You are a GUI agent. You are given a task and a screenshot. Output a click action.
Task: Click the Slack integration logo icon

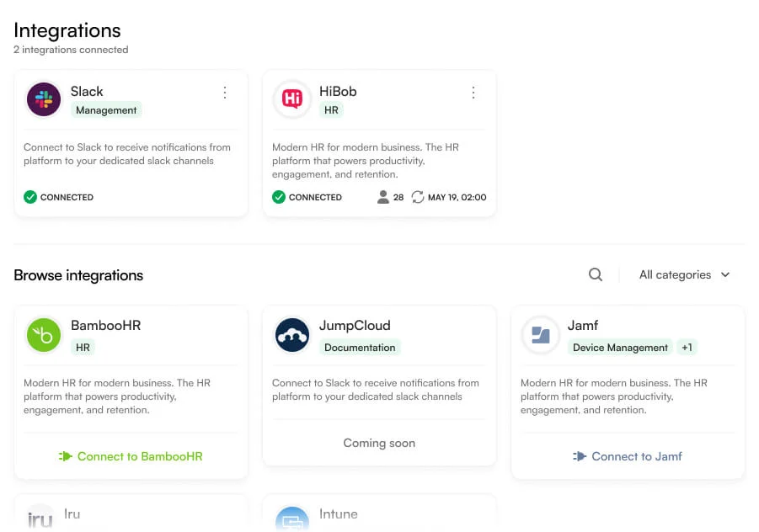44,99
